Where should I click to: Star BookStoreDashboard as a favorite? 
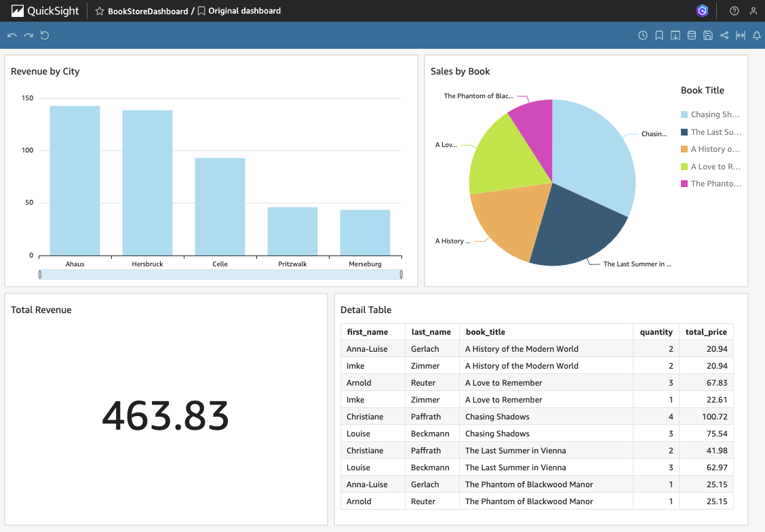coord(99,11)
